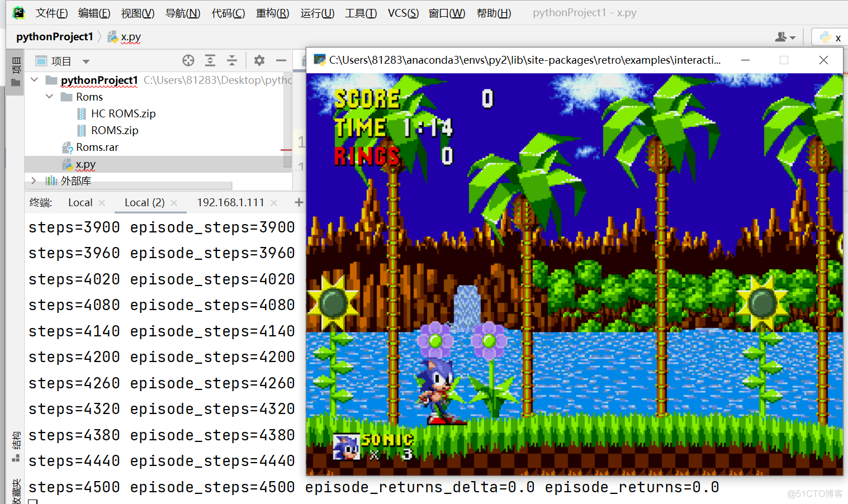
Task: Select the Roms folder in tree
Action: tap(89, 97)
